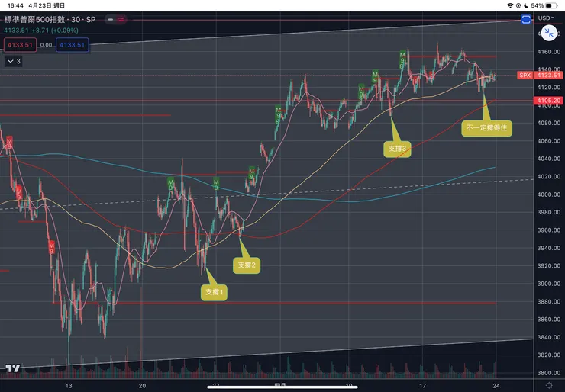
Task: Click the red 4105.20 price line label
Action: [548, 101]
